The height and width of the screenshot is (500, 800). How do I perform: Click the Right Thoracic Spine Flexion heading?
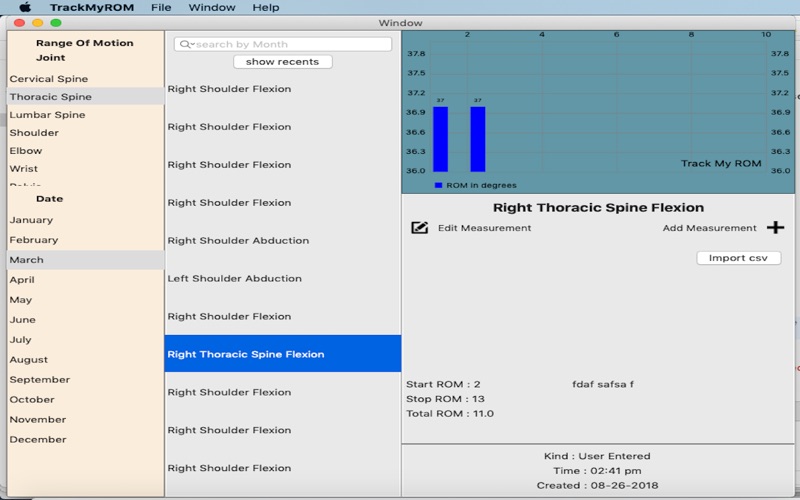(598, 208)
